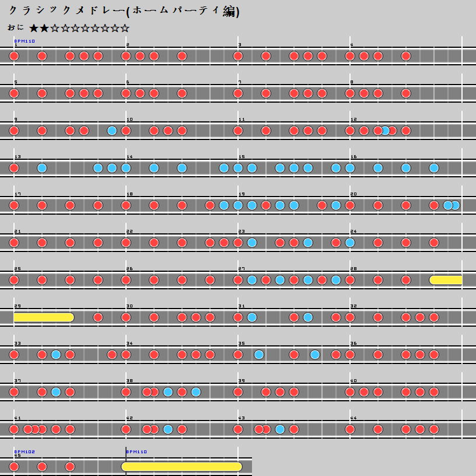476x476 pixels.
Task: Click the blue note in measure 42
Action: coord(168,429)
